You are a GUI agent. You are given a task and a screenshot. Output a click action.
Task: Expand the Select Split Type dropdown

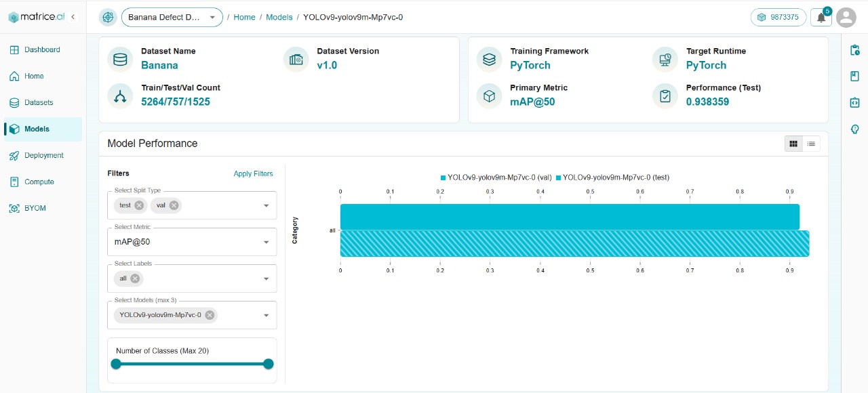coord(267,206)
